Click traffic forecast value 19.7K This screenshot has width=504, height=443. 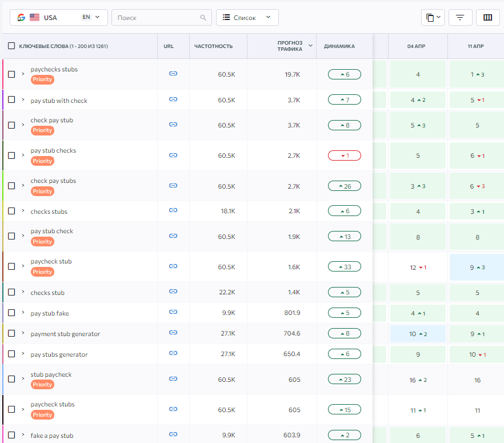click(292, 74)
